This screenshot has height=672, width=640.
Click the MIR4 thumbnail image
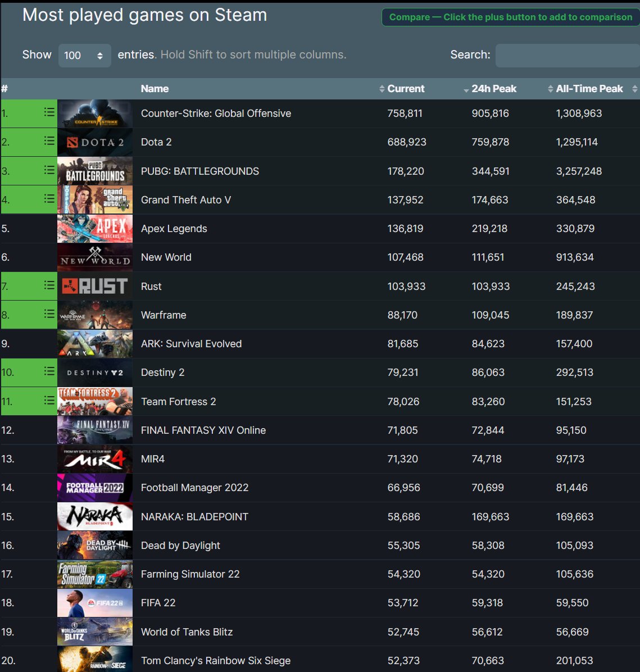point(95,459)
